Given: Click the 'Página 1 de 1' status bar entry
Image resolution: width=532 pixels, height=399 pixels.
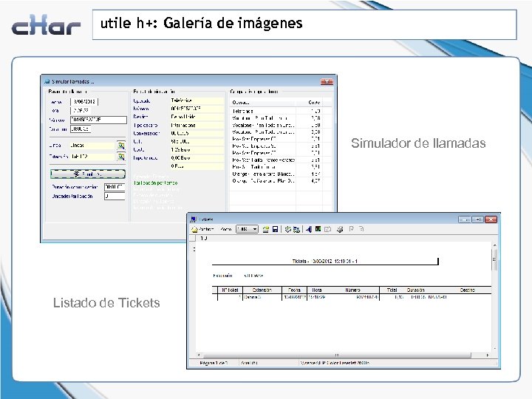Looking at the screenshot, I should [x=214, y=363].
